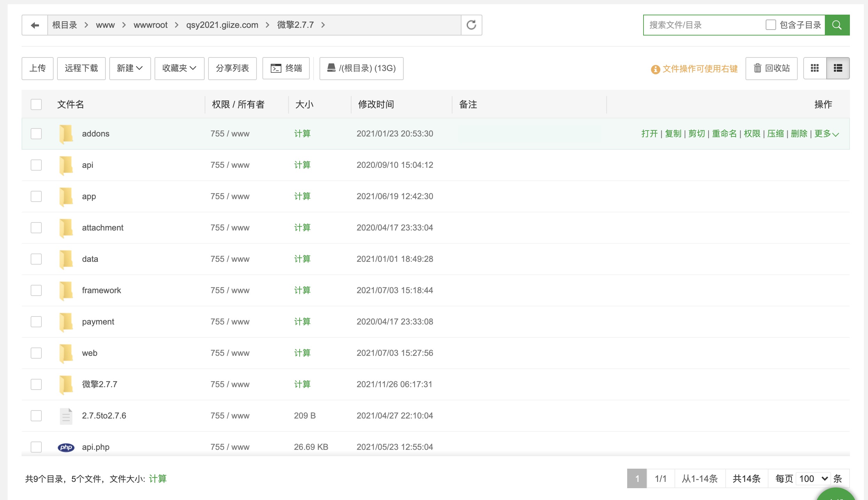The width and height of the screenshot is (868, 500).
Task: Go to wwwroot in breadcrumb
Action: point(150,25)
